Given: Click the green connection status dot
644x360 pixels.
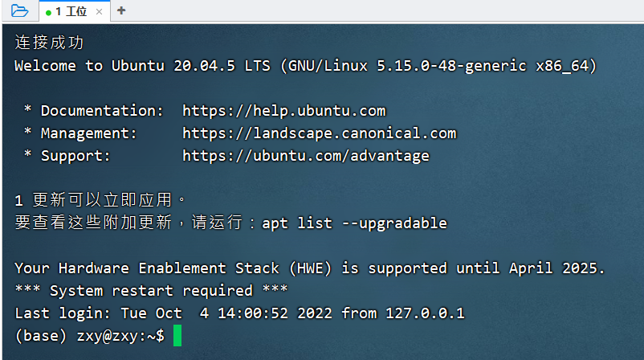Looking at the screenshot, I should pyautogui.click(x=48, y=13).
